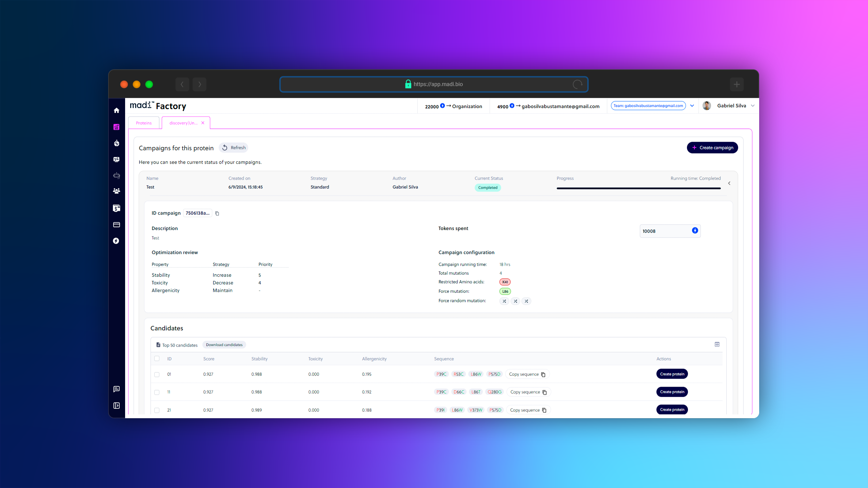This screenshot has height=488, width=868.
Task: Click browser back arrow
Action: [x=182, y=84]
